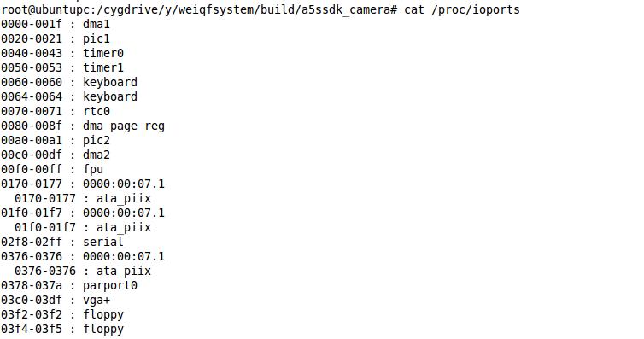Click the dma page reg text
The height and width of the screenshot is (339, 644).
[x=124, y=126]
